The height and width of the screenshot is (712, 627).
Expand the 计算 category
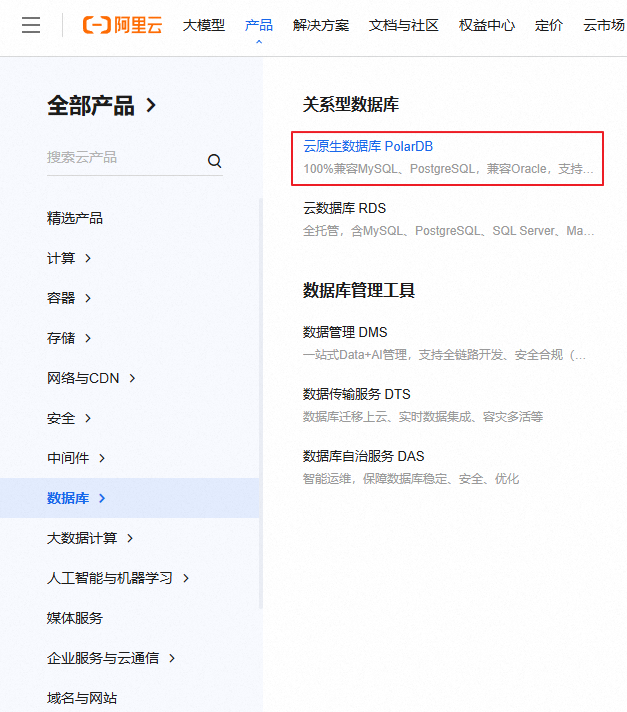click(69, 258)
